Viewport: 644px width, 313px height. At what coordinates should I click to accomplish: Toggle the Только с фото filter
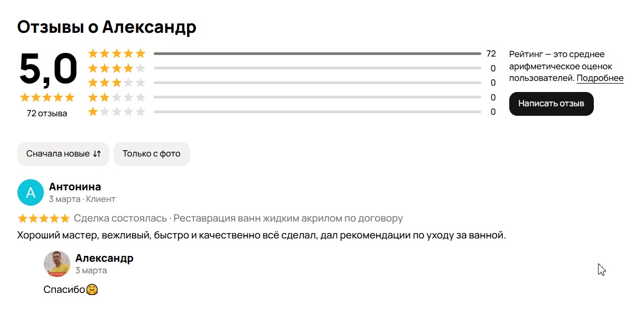click(152, 154)
